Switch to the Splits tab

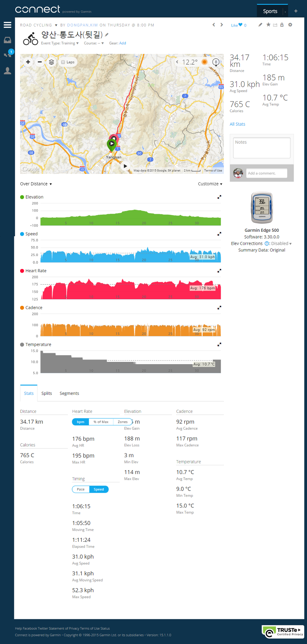click(x=47, y=393)
